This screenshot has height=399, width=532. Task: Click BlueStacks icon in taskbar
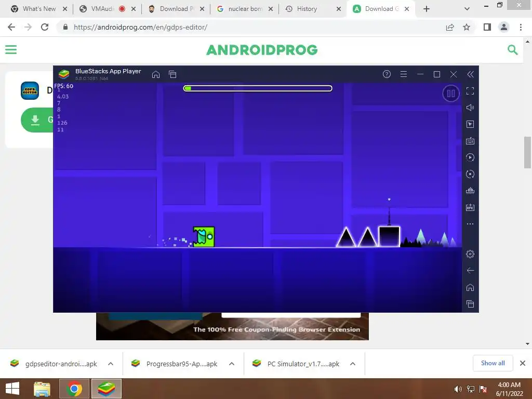[x=106, y=389]
